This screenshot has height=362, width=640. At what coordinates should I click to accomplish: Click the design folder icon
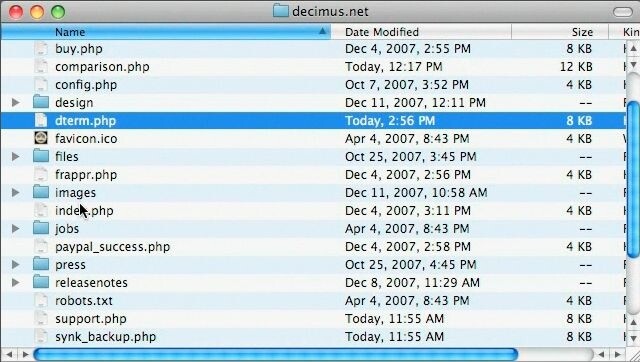tap(41, 102)
